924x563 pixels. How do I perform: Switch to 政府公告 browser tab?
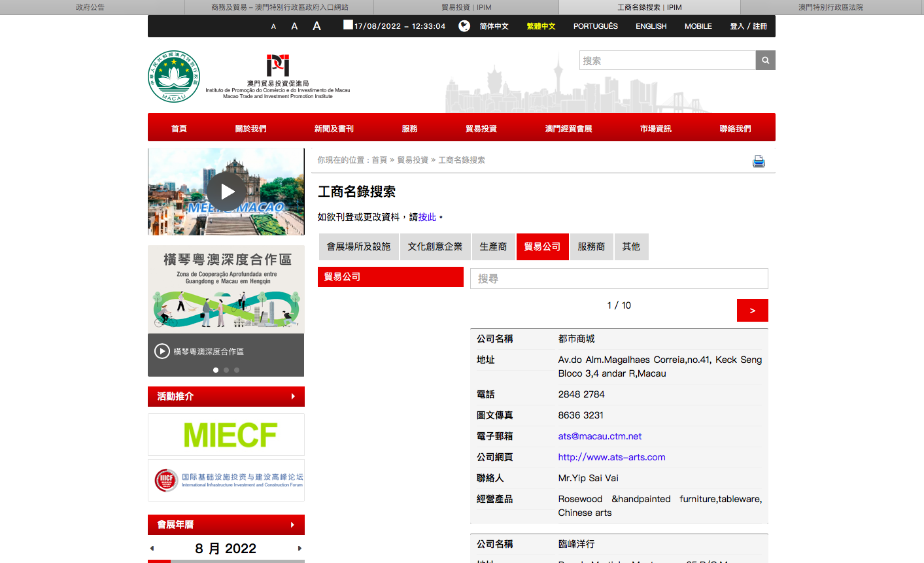click(x=90, y=7)
